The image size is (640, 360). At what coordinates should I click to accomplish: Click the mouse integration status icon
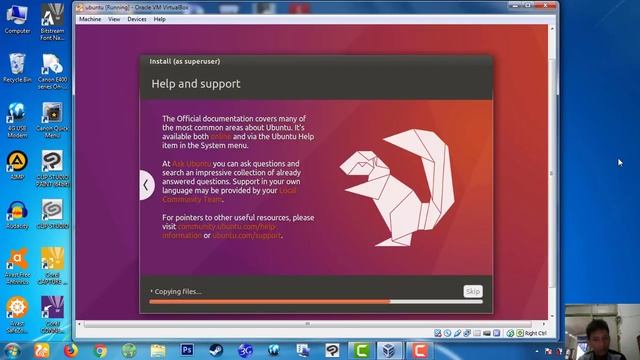tap(510, 333)
